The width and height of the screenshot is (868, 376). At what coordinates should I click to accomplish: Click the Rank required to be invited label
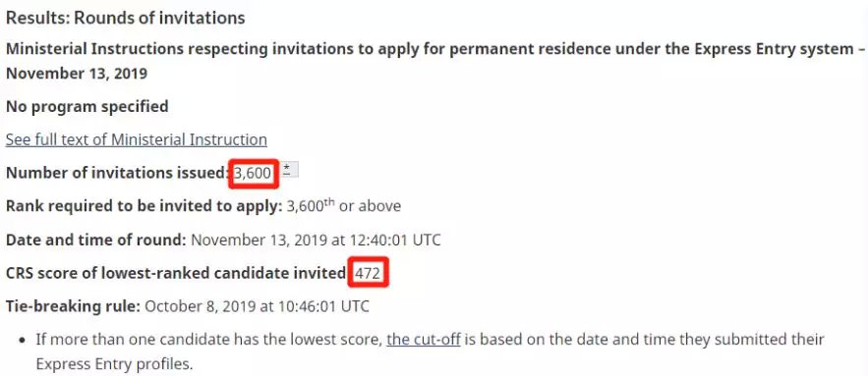[145, 206]
